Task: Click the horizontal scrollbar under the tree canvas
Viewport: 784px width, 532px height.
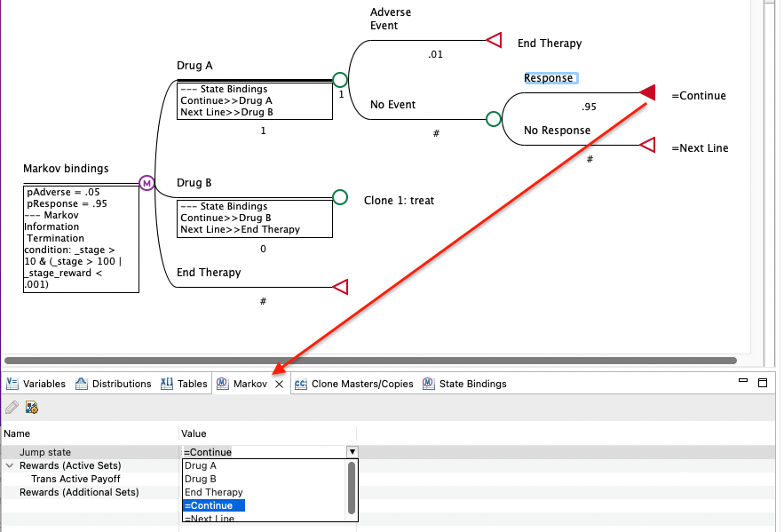Action: pos(370,361)
